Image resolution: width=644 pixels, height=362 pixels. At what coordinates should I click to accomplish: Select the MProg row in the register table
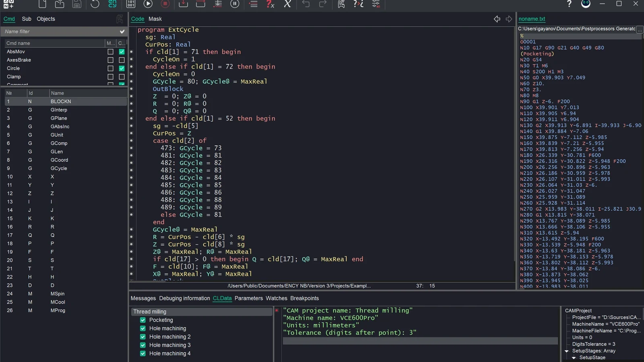coord(66,311)
